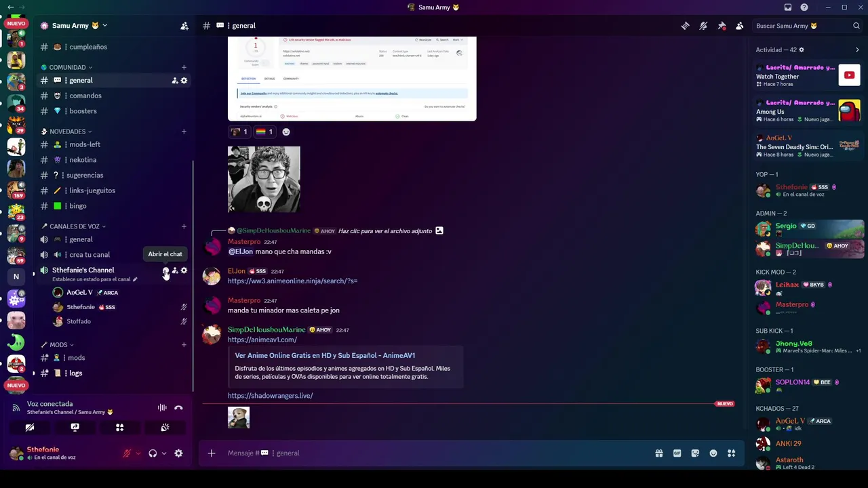The width and height of the screenshot is (868, 488).
Task: Disconnect from voice with hang-up icon
Action: pyautogui.click(x=178, y=408)
